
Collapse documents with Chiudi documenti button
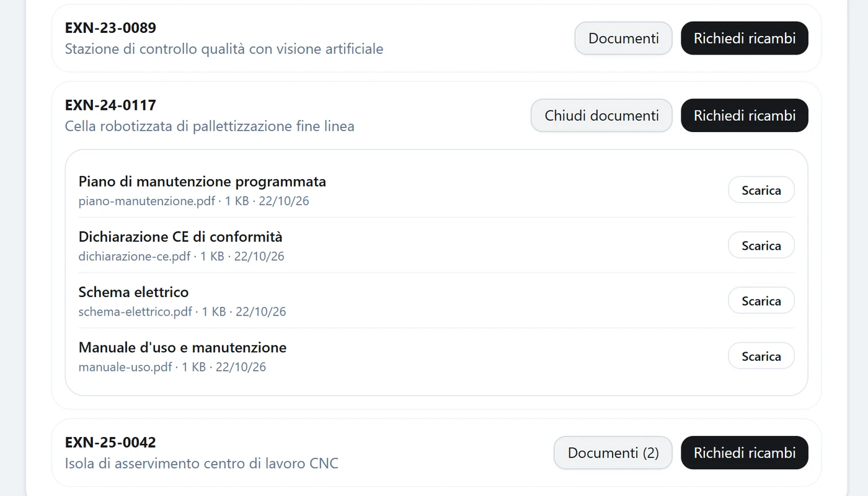click(x=601, y=115)
